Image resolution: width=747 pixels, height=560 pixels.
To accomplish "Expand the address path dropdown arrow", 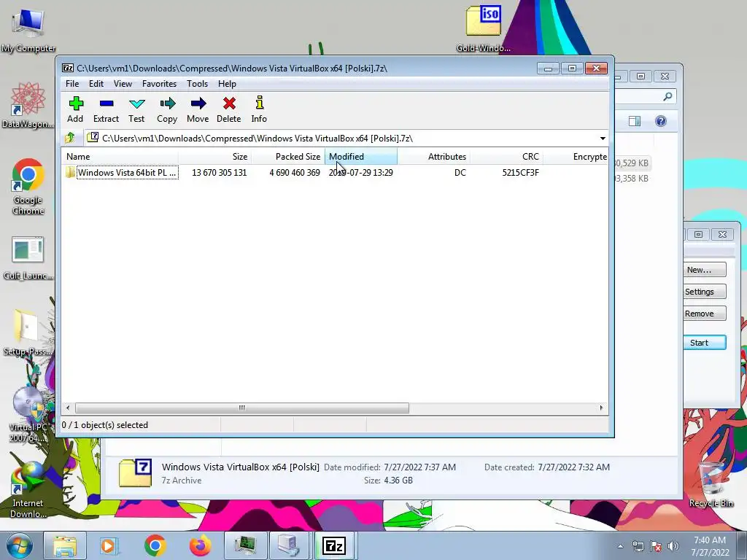I will 603,138.
